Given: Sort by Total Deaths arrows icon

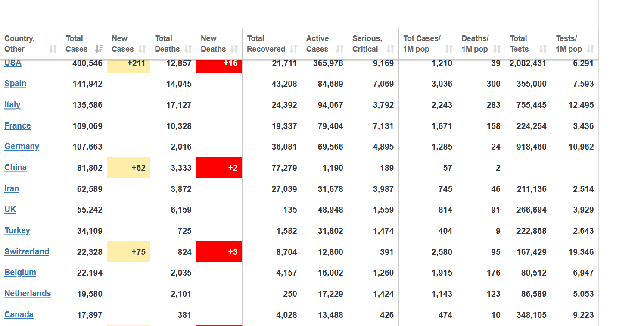Looking at the screenshot, I should pos(188,49).
